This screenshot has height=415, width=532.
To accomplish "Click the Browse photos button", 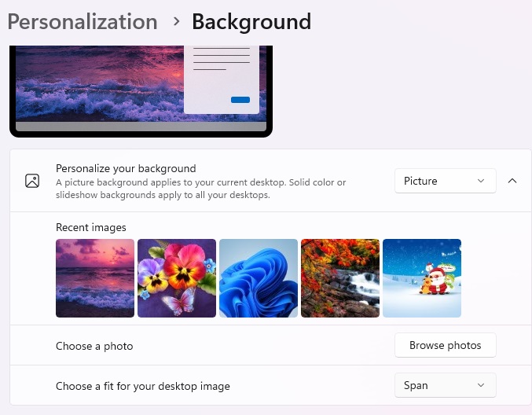I will tap(445, 345).
